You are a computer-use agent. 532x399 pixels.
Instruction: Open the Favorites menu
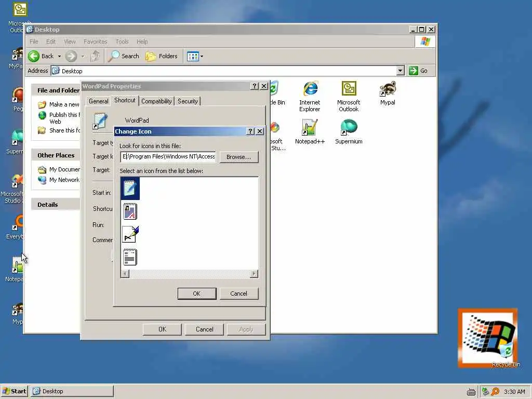(96, 42)
